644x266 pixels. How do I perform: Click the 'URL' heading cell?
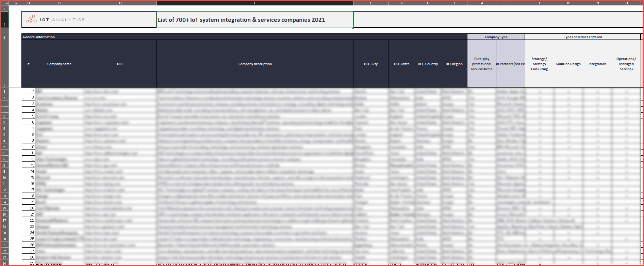120,64
